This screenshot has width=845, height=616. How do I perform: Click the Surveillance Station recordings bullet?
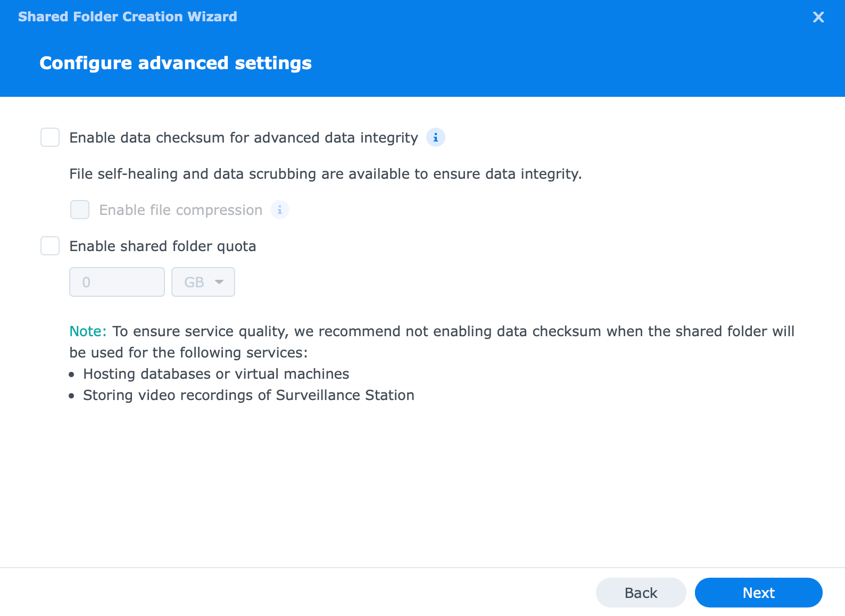point(248,395)
